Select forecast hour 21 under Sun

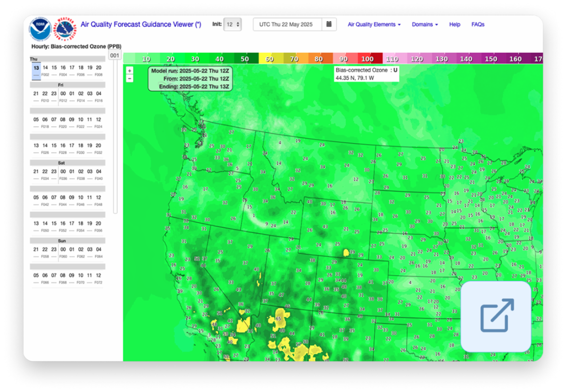point(36,249)
